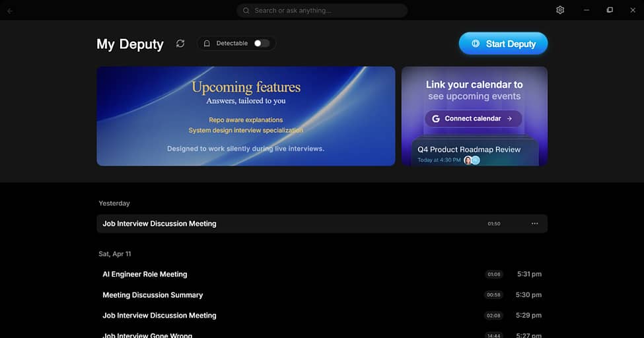The image size is (644, 338).
Task: Click the search magnifier icon
Action: (x=246, y=11)
